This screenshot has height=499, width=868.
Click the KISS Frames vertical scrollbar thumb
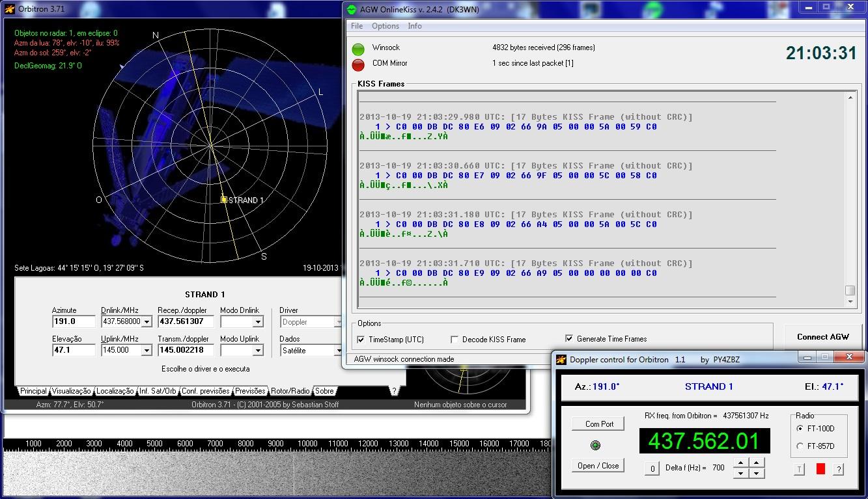point(850,291)
